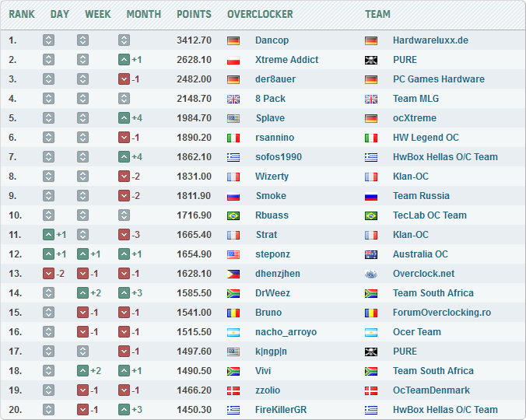526x420 pixels.
Task: Open steponz's overclocker profile
Action: (273, 254)
